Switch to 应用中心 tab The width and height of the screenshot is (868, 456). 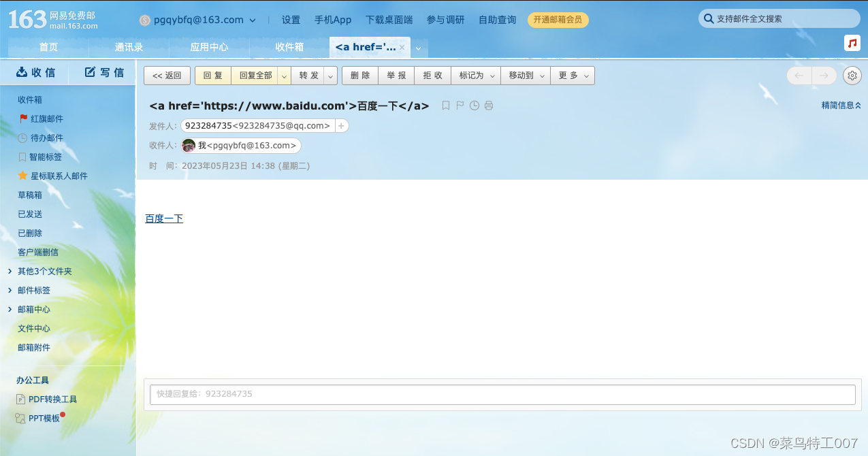209,48
